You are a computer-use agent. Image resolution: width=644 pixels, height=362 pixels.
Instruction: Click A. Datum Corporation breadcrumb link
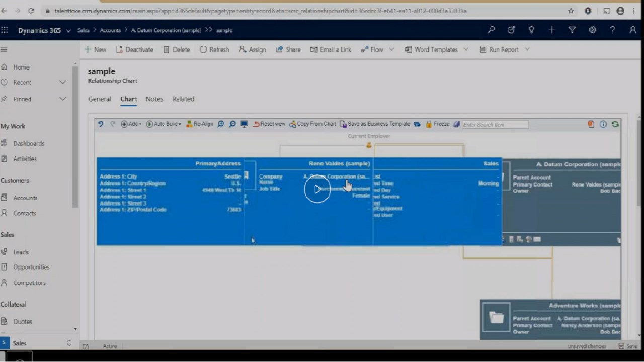pyautogui.click(x=166, y=30)
